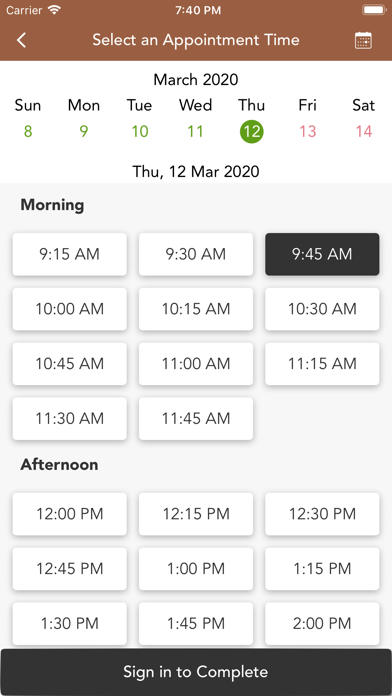Deselect the 9:45 AM slot
The height and width of the screenshot is (696, 392).
(322, 254)
